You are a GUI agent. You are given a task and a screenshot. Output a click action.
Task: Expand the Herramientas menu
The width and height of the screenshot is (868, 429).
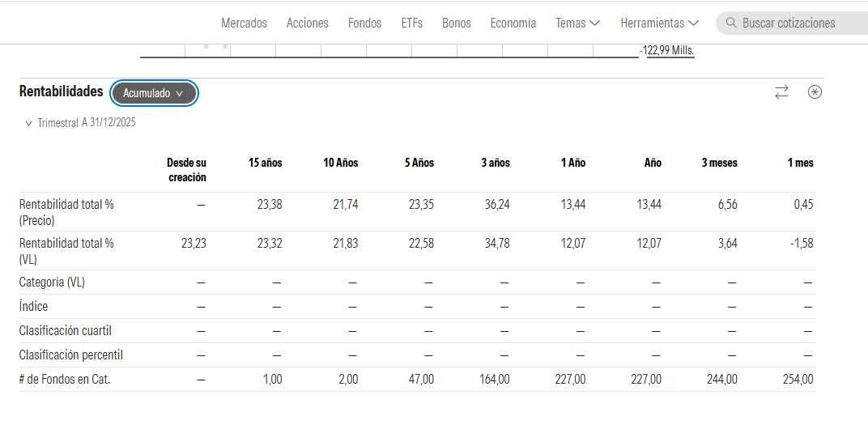(659, 23)
